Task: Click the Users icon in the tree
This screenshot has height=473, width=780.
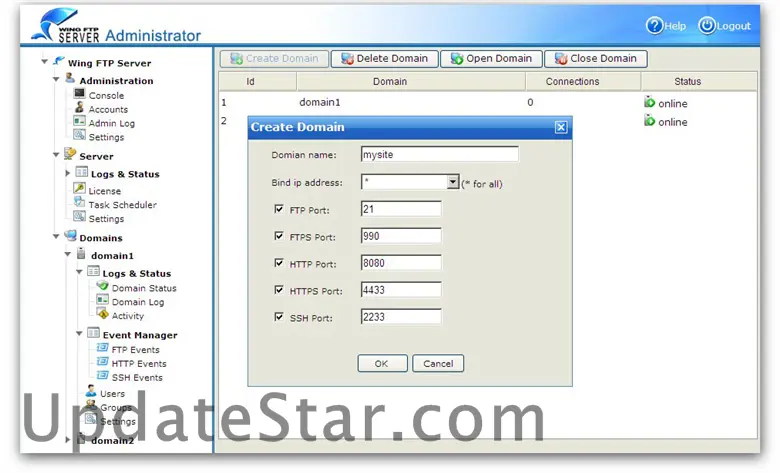Action: pos(91,391)
